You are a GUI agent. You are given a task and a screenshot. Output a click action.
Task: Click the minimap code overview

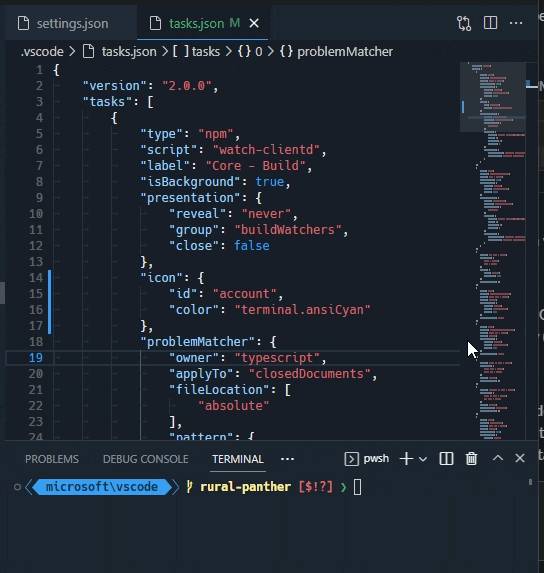(x=493, y=250)
